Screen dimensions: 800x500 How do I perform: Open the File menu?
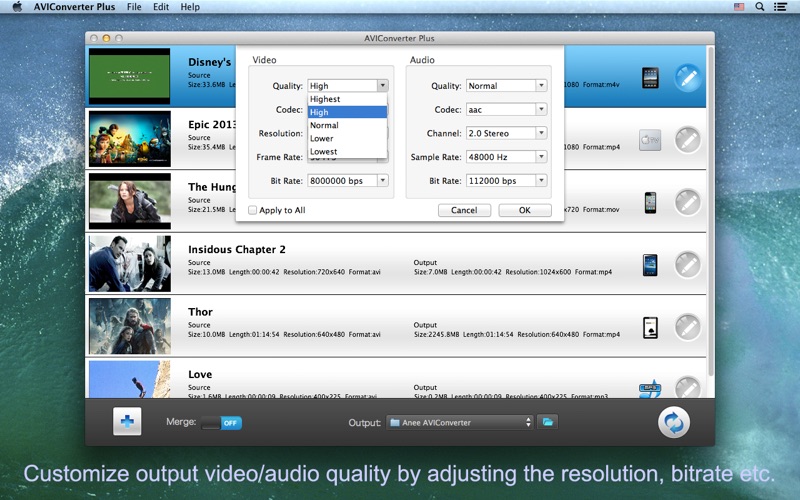point(134,7)
